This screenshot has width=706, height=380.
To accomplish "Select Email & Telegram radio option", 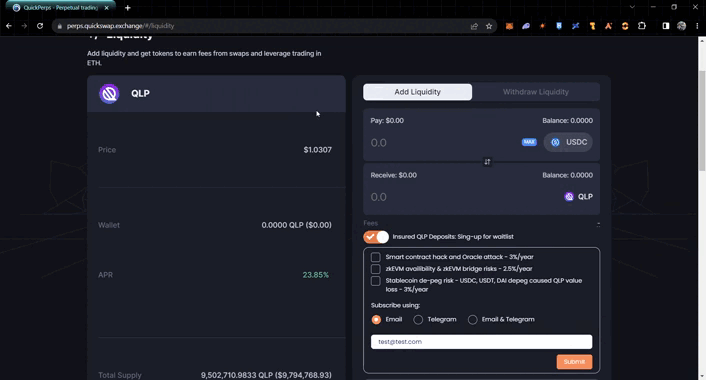I will point(472,320).
